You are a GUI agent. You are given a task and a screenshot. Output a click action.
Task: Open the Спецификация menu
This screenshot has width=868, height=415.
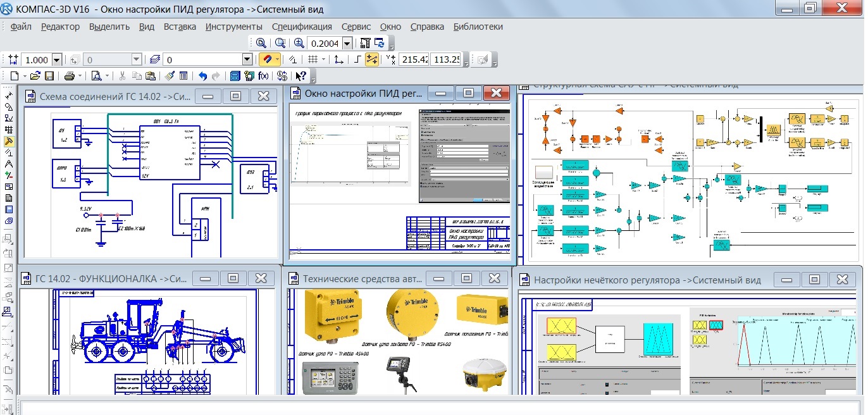coord(302,27)
